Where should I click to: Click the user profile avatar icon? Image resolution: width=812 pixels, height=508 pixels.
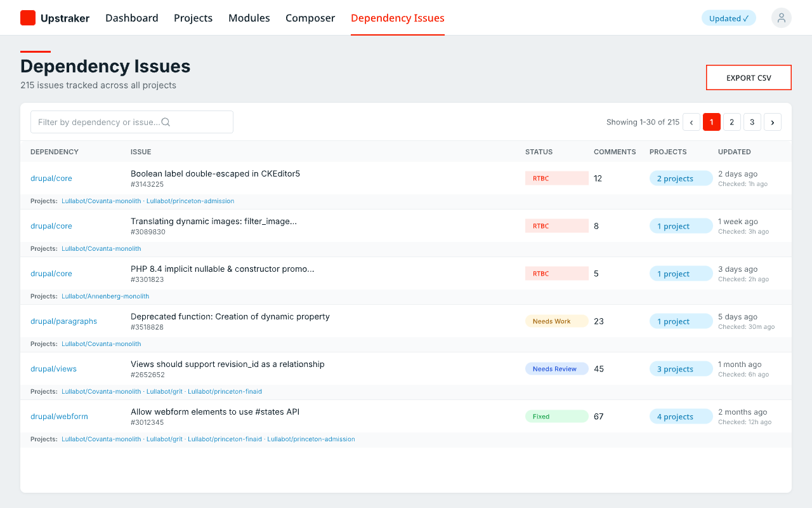[x=781, y=18]
